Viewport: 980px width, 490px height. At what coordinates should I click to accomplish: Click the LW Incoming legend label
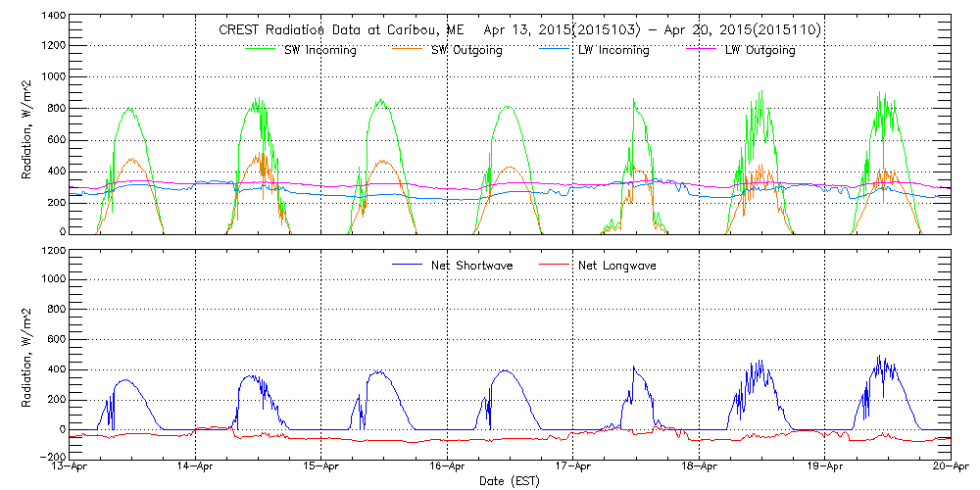(613, 50)
